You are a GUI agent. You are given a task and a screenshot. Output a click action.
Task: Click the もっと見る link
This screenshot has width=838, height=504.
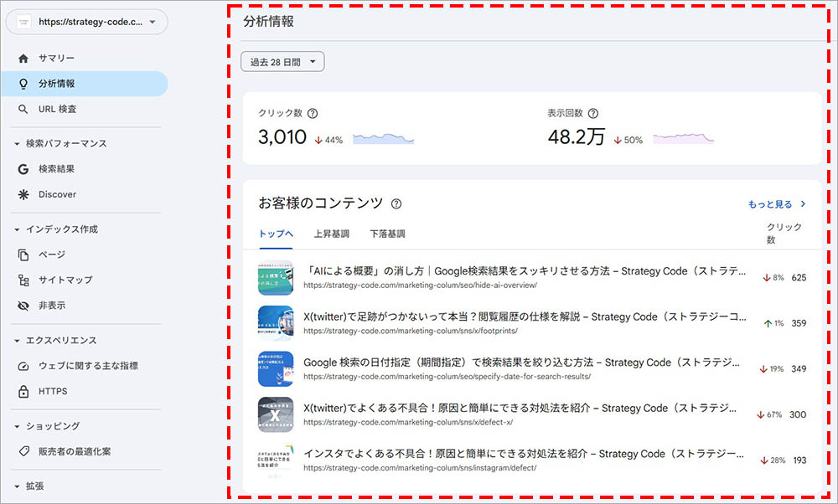coord(776,203)
